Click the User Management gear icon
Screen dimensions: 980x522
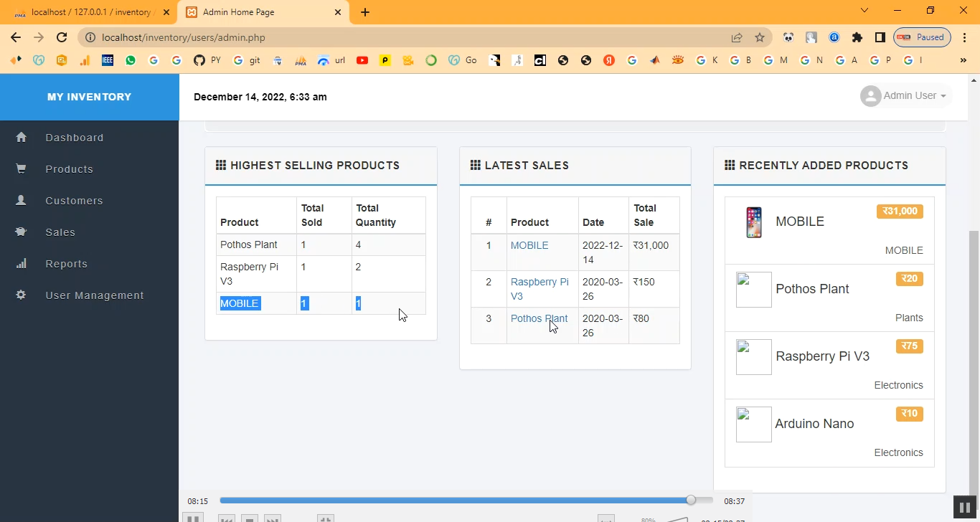coord(22,295)
